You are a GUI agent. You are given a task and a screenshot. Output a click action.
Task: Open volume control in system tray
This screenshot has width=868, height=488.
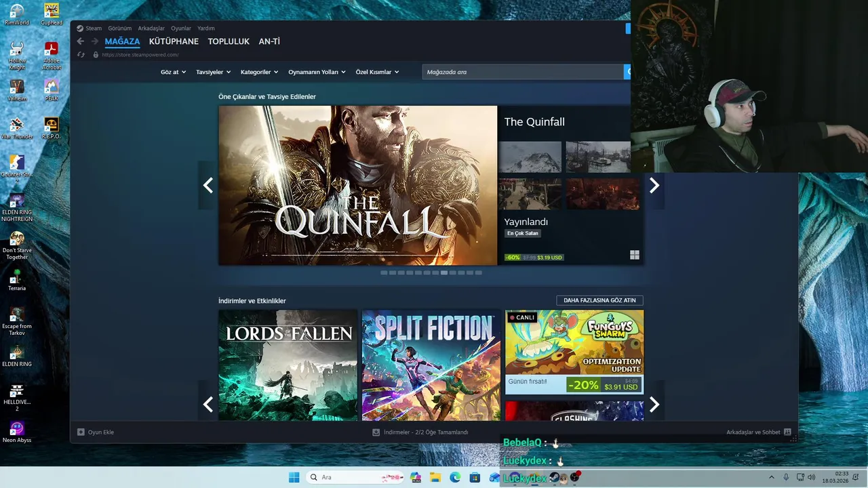[812, 477]
